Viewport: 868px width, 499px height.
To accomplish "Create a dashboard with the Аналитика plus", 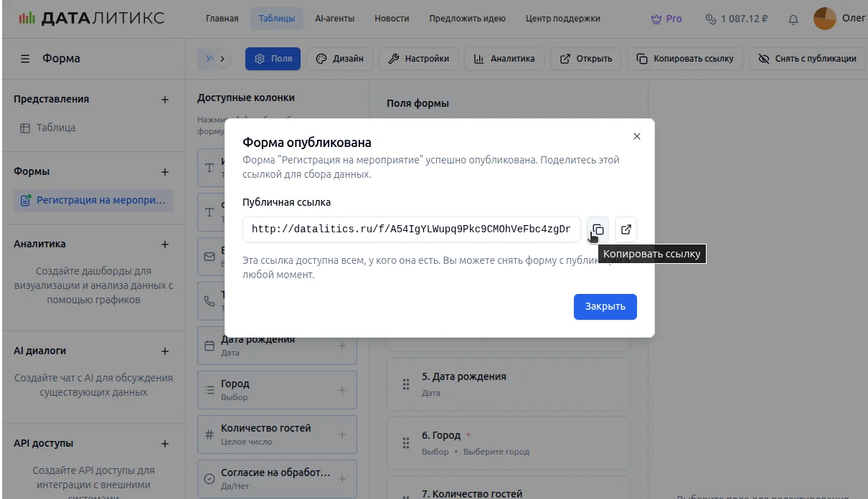I will (x=165, y=244).
